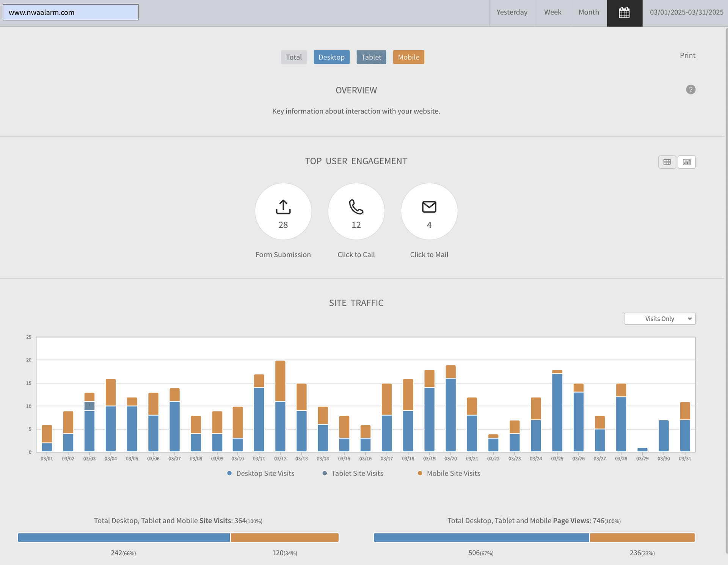Click the Form Submission upload icon
Image resolution: width=728 pixels, height=565 pixels.
pos(283,207)
